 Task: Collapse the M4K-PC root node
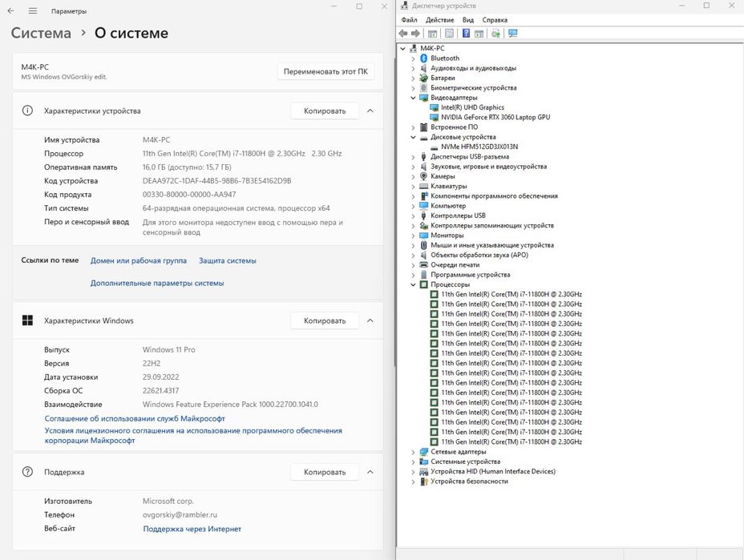pos(402,48)
